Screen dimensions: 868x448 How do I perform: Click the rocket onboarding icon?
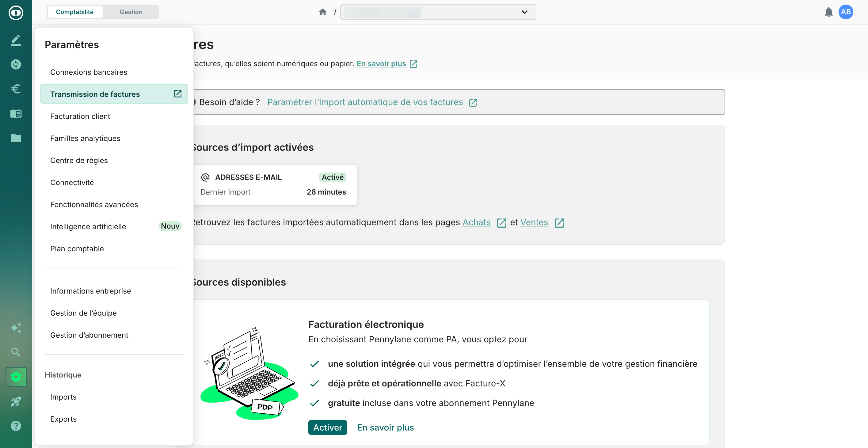(16, 401)
